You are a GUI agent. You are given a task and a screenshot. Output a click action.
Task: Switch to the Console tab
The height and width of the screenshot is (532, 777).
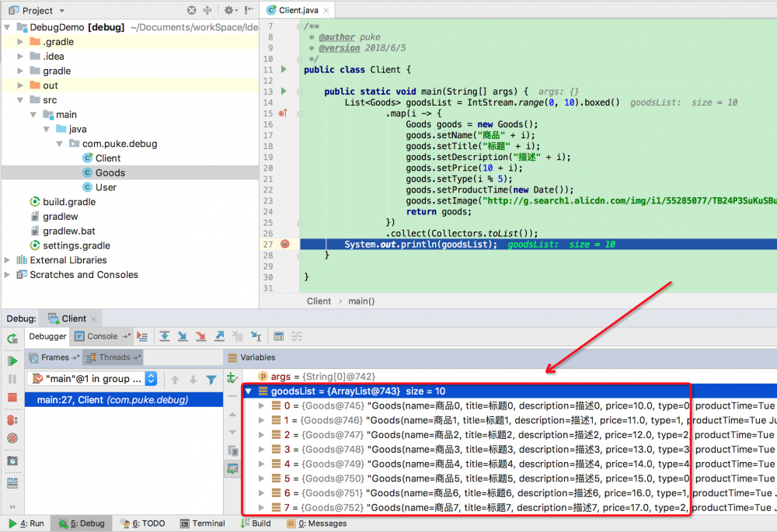point(101,336)
